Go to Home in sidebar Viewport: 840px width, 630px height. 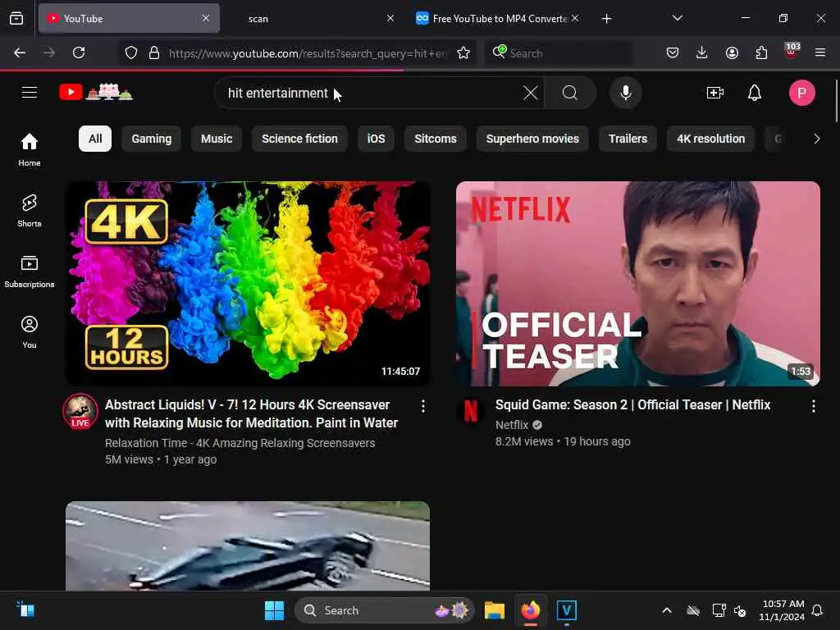pos(30,149)
